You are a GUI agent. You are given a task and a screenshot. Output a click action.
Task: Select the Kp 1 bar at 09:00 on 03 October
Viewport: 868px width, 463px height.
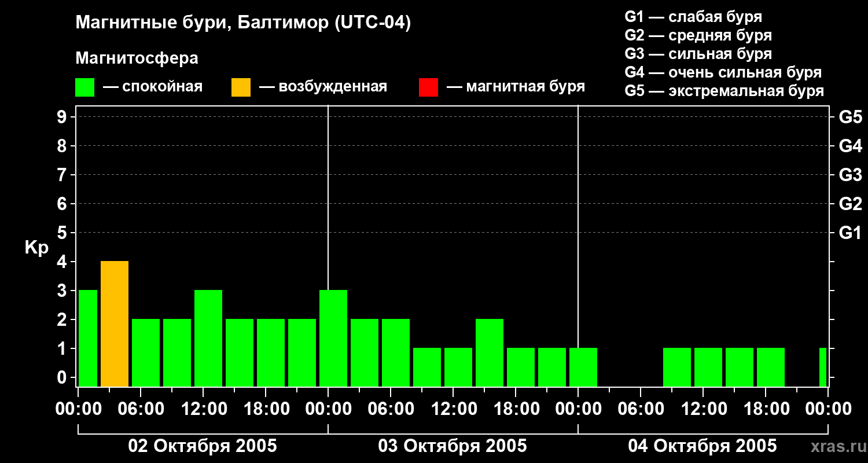427,368
